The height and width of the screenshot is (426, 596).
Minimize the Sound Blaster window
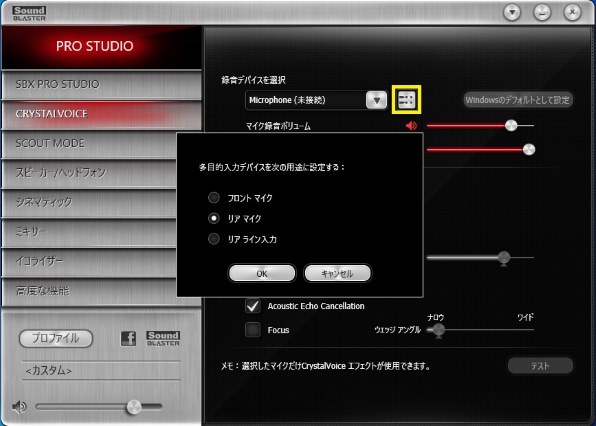coord(542,13)
